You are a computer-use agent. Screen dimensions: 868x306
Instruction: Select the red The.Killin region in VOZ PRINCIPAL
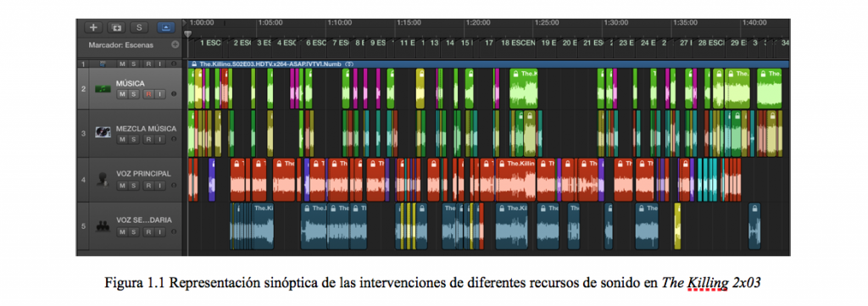click(517, 180)
